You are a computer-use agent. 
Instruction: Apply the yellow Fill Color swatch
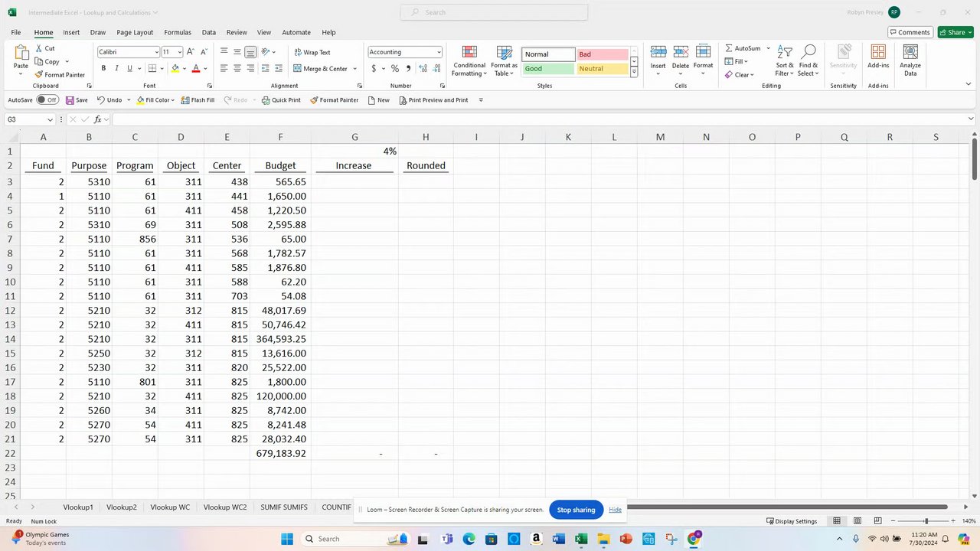[x=175, y=68]
